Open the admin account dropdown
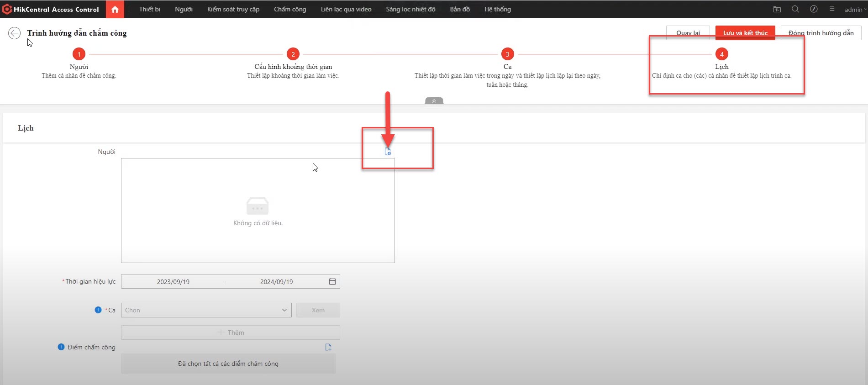The image size is (868, 385). (855, 10)
